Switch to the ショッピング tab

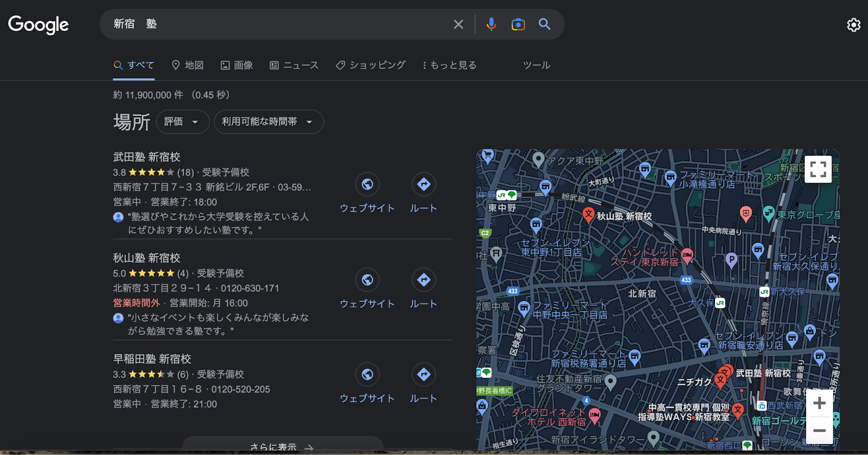click(x=371, y=65)
